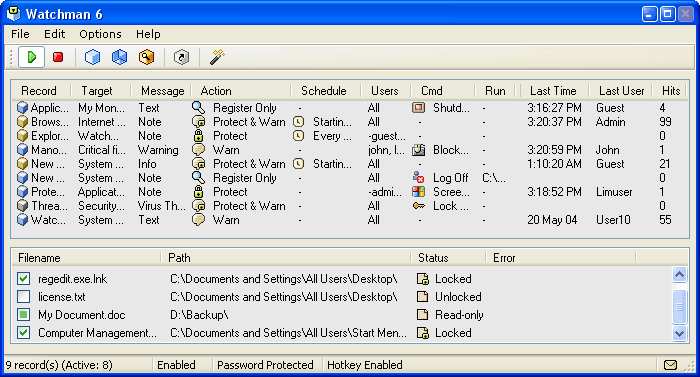Toggle the My Document.doc checkbox
The image size is (700, 377).
(24, 315)
